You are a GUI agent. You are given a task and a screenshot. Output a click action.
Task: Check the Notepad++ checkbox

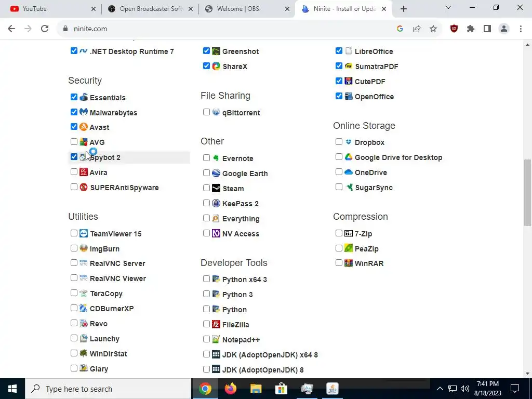[x=206, y=339]
